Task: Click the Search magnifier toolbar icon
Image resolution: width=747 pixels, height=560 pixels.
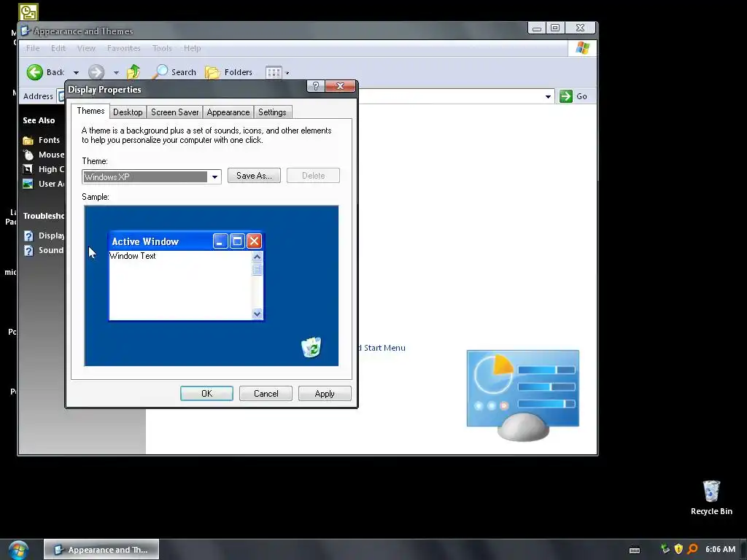Action: (160, 72)
